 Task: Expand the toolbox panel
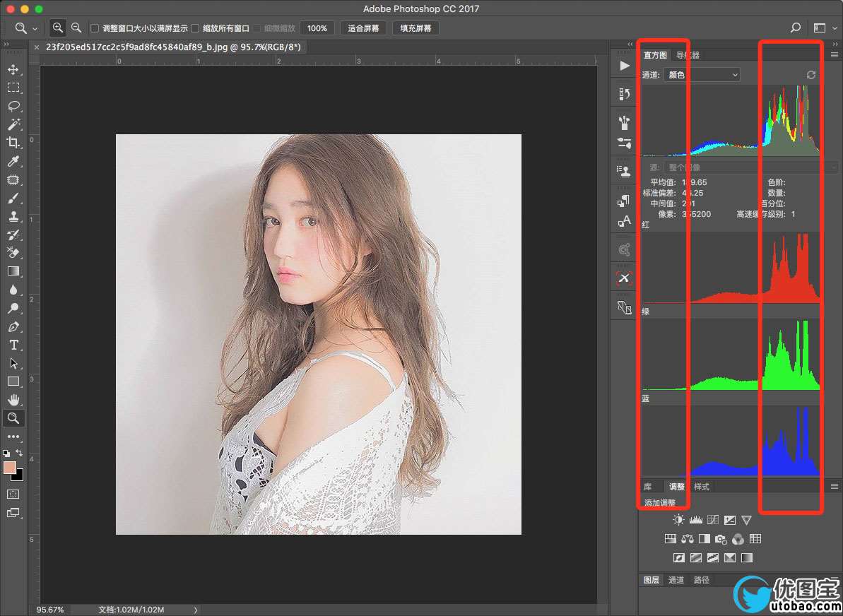pos(6,44)
